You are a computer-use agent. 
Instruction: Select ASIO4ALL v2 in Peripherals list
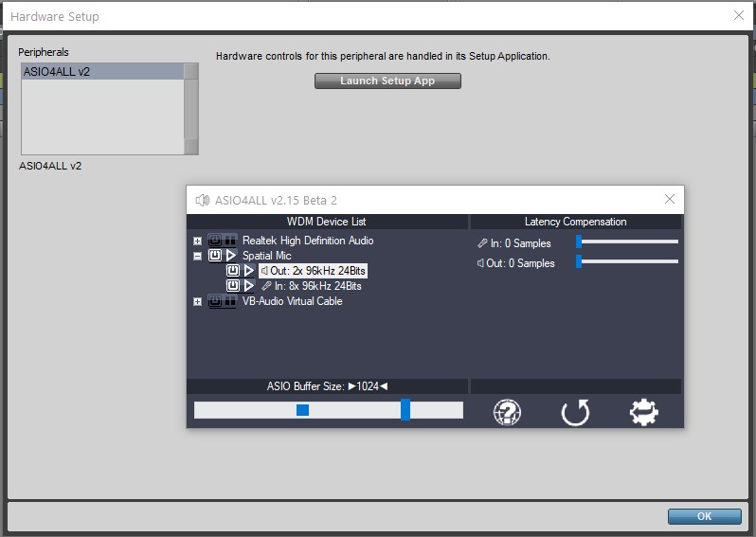coord(102,71)
